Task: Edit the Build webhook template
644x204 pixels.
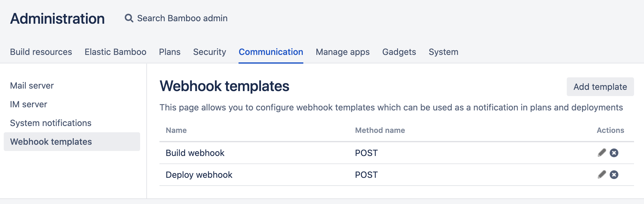Action: click(602, 153)
